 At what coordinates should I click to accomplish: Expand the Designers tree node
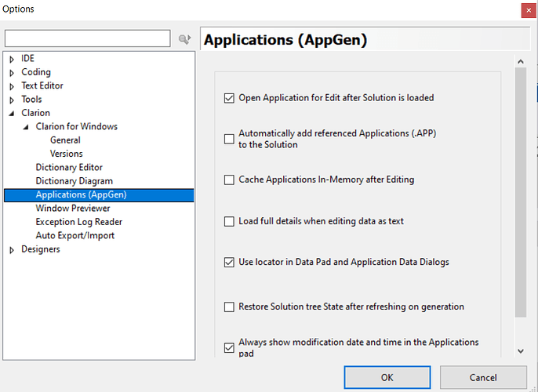click(12, 250)
